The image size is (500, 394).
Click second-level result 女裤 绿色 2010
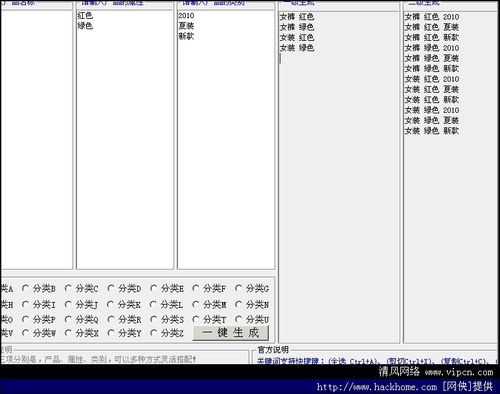tap(432, 48)
